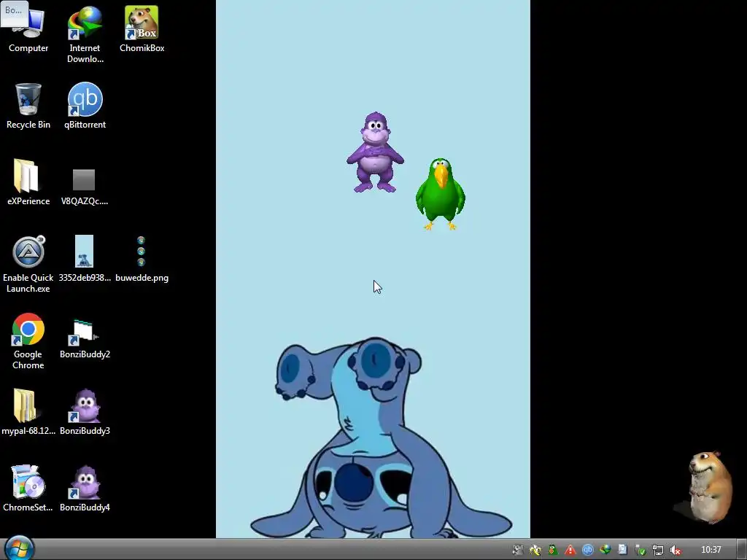Viewport: 747px width, 560px height.
Task: Select the 3352deb938... image file
Action: click(85, 259)
